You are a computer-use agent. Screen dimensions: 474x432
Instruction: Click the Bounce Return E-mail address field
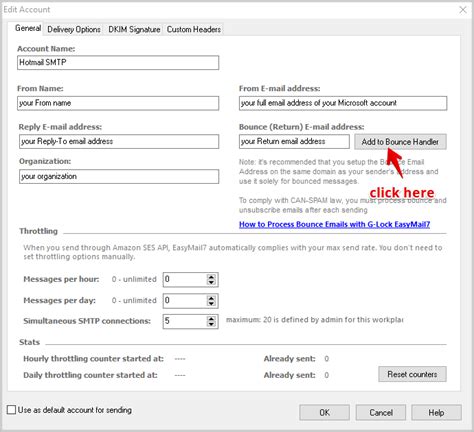(294, 141)
